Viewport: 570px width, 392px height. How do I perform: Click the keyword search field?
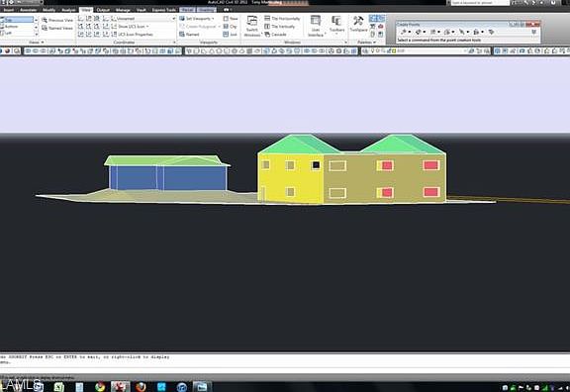pyautogui.click(x=480, y=3)
